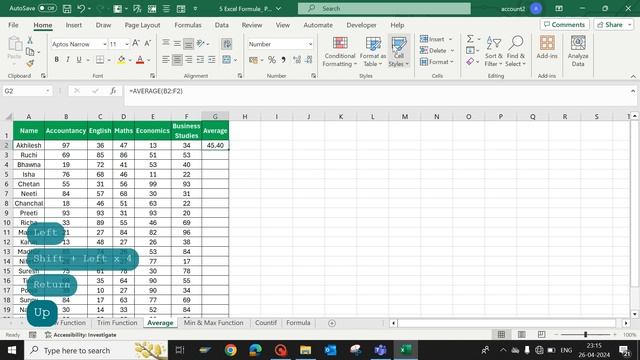Align text to the left

(x=165, y=60)
